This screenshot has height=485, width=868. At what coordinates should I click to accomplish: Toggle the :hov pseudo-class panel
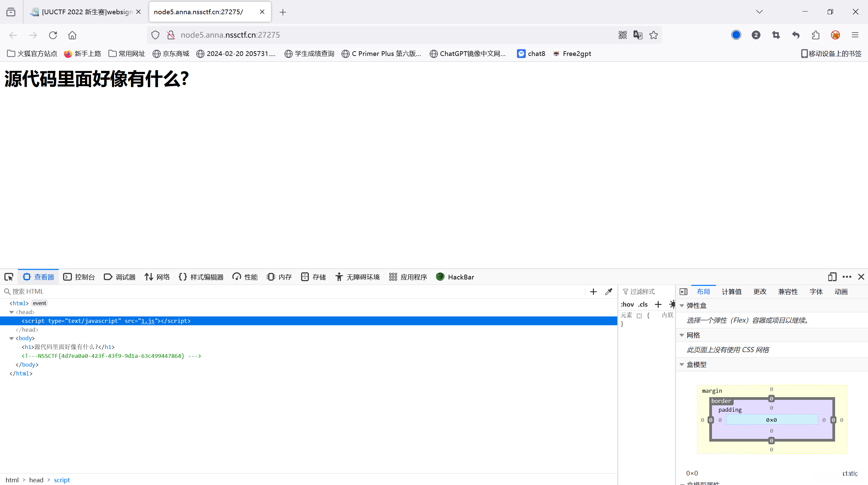(x=627, y=305)
